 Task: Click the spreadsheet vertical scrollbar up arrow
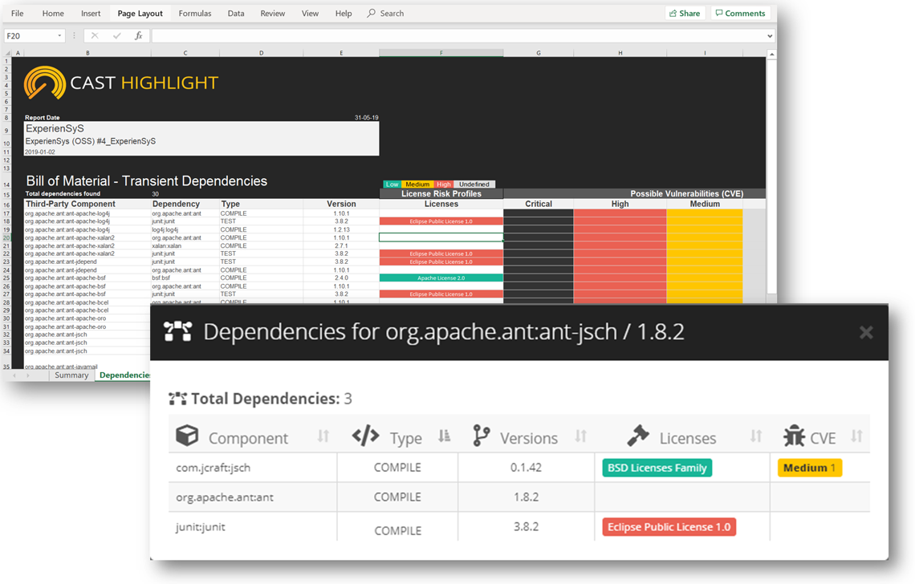771,55
